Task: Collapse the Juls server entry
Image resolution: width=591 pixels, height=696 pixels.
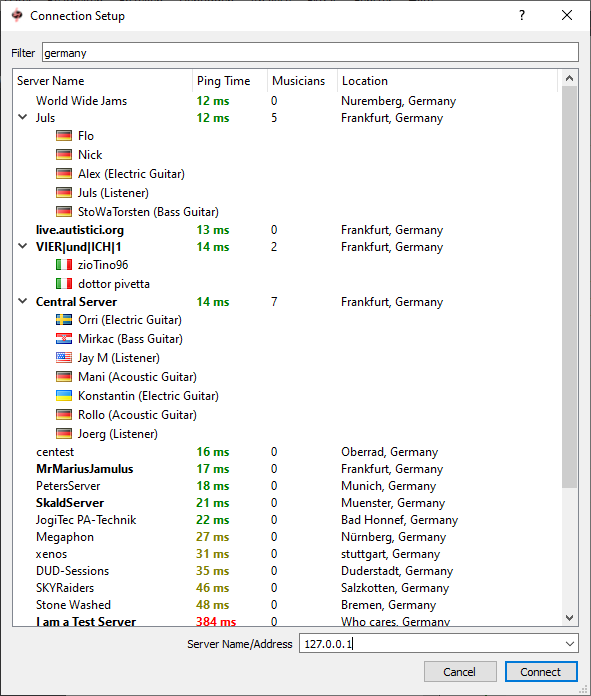Action: [x=23, y=118]
